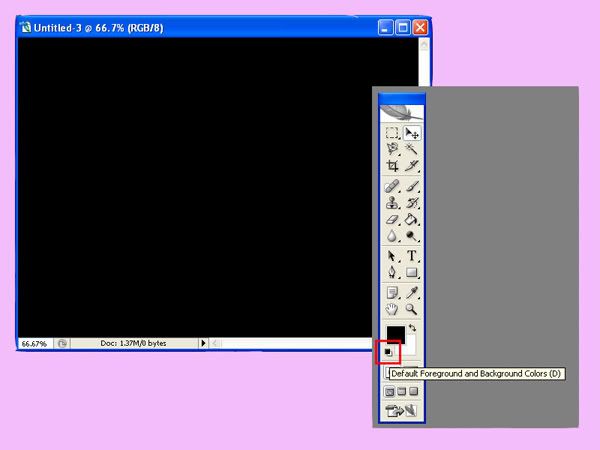The image size is (600, 450).
Task: Switch to standard screen mode
Action: (390, 392)
